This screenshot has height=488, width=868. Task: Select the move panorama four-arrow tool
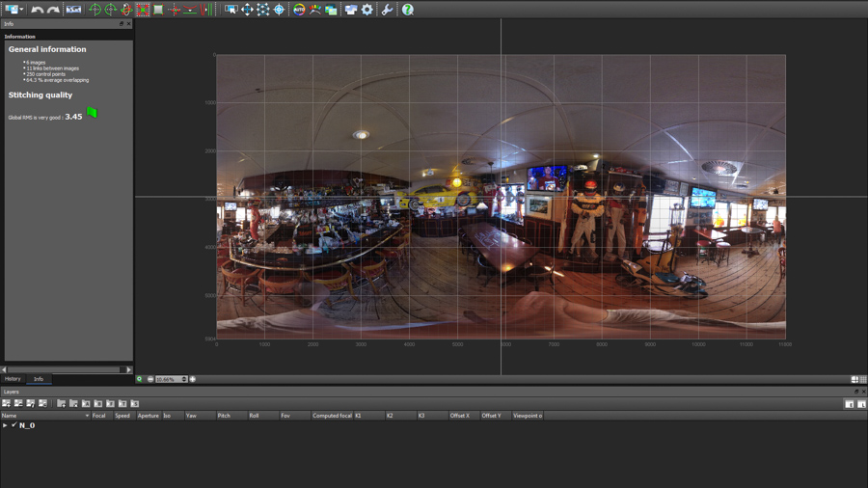click(247, 10)
